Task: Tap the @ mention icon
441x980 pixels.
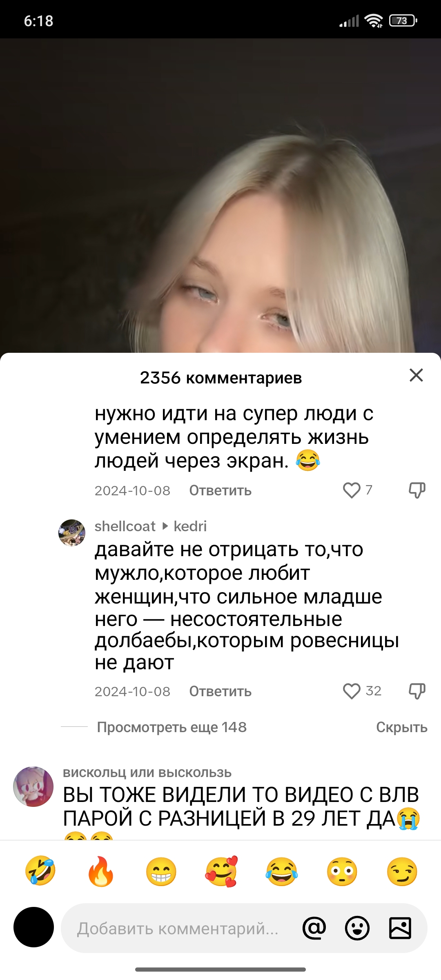Action: pos(314,928)
